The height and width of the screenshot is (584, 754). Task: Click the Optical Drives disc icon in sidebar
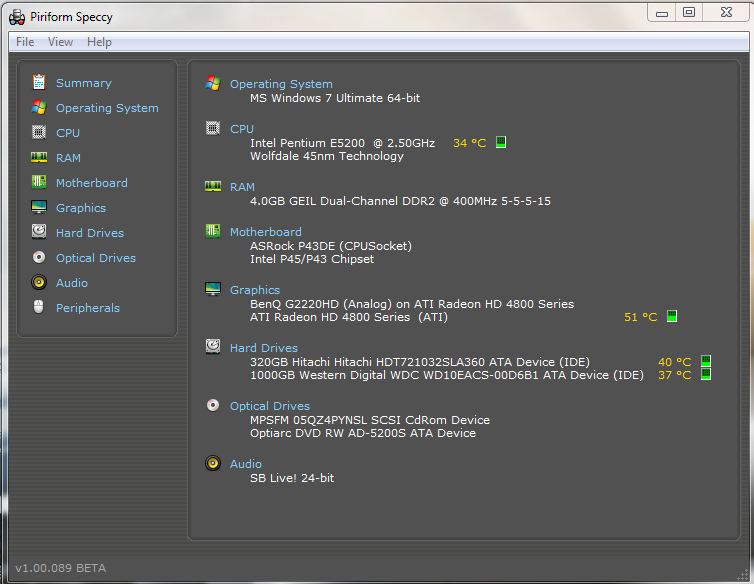coord(39,257)
